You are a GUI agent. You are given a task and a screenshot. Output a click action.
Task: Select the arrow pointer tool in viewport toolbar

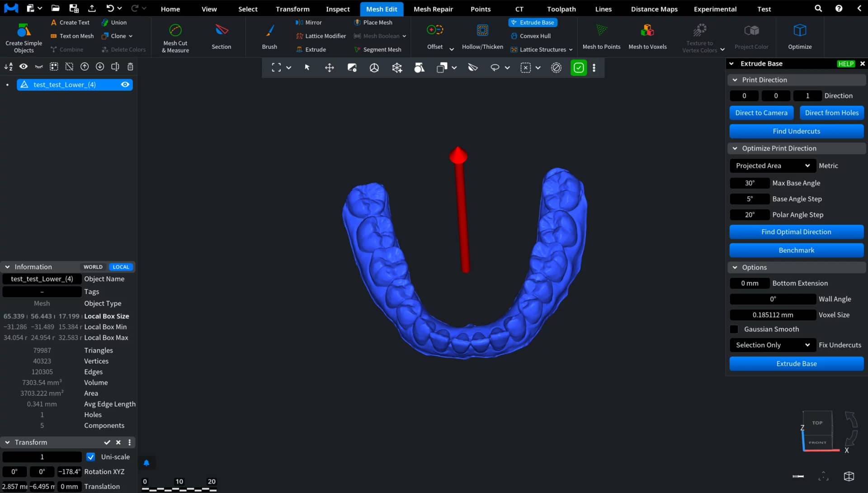click(x=307, y=67)
